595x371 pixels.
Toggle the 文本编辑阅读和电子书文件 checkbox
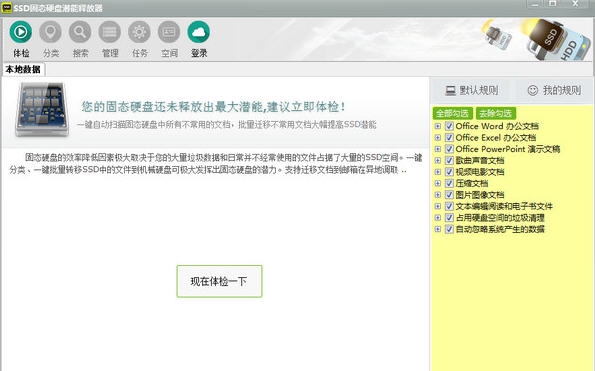(x=449, y=206)
